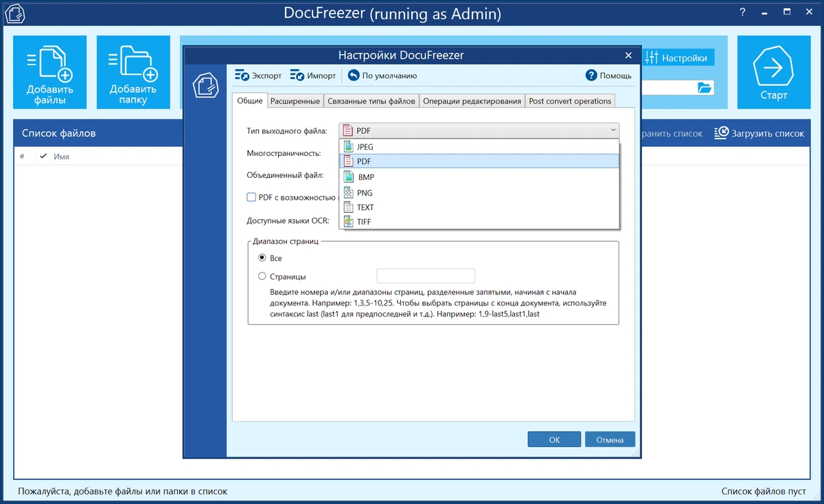Open the 'Связанные типы файлов' tab
The image size is (824, 504).
click(x=371, y=101)
